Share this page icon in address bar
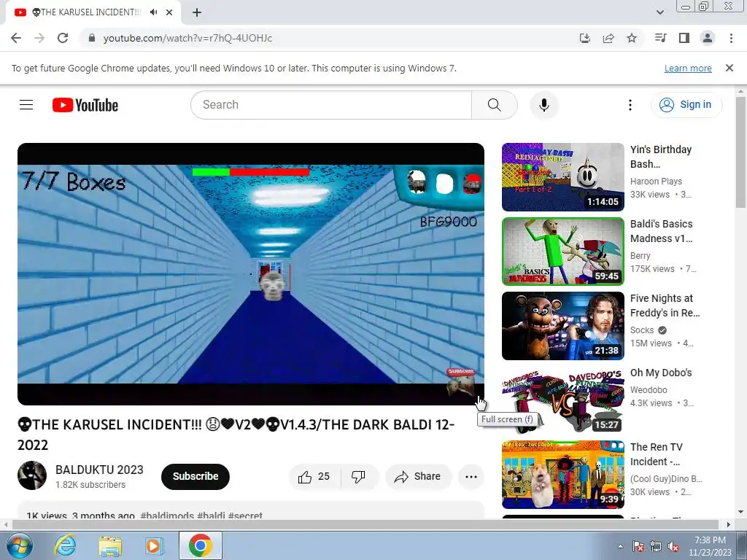Image resolution: width=747 pixels, height=560 pixels. point(608,38)
